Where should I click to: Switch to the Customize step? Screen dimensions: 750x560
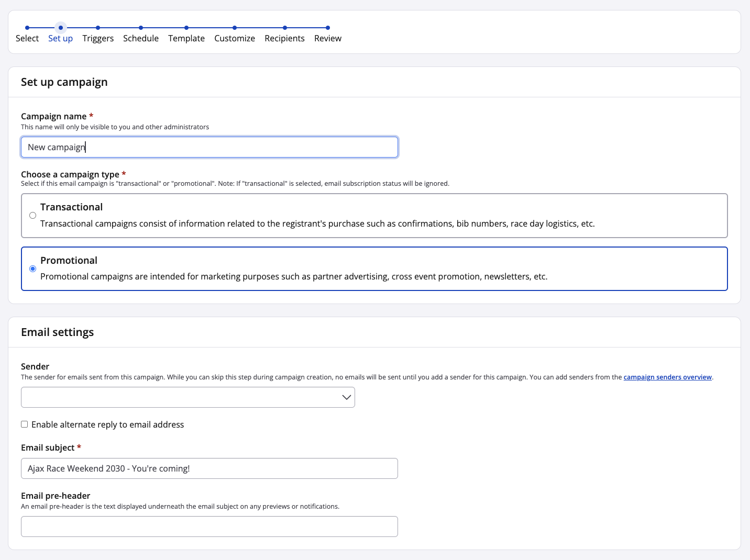click(x=235, y=38)
